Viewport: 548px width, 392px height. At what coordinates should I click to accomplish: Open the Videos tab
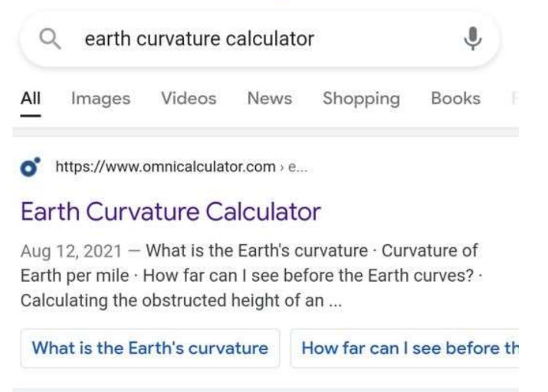189,99
